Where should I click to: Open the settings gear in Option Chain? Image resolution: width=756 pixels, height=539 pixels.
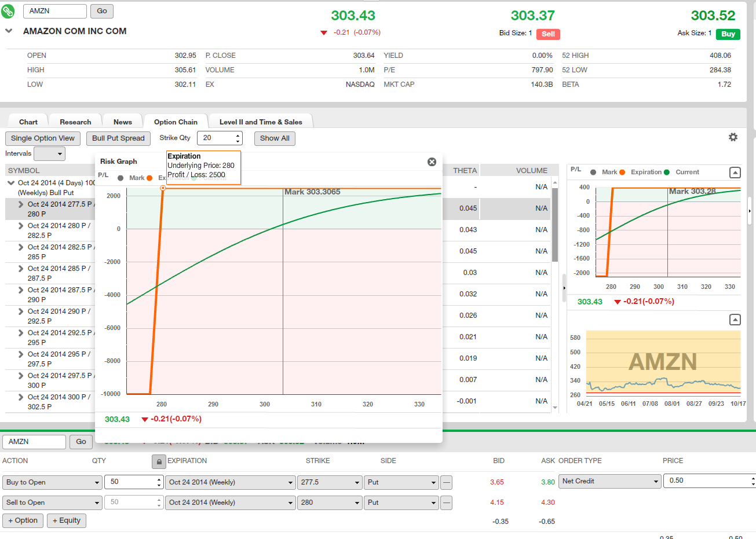[733, 137]
